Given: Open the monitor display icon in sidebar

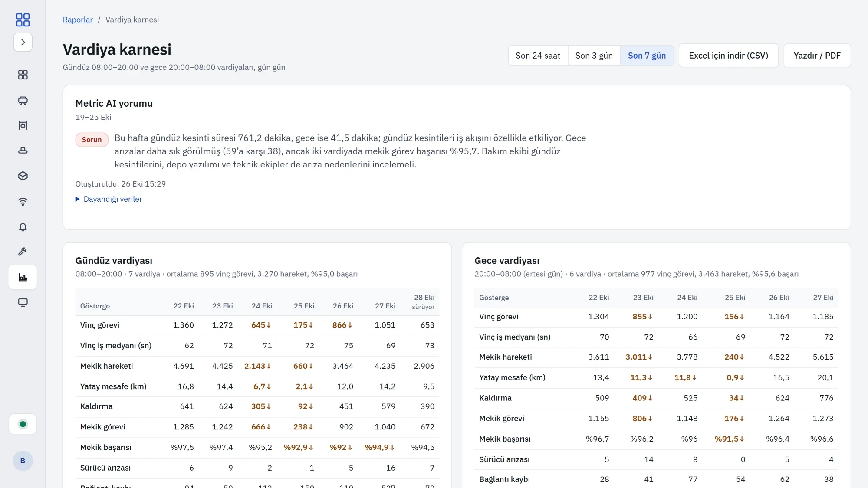Looking at the screenshot, I should pos(23,302).
